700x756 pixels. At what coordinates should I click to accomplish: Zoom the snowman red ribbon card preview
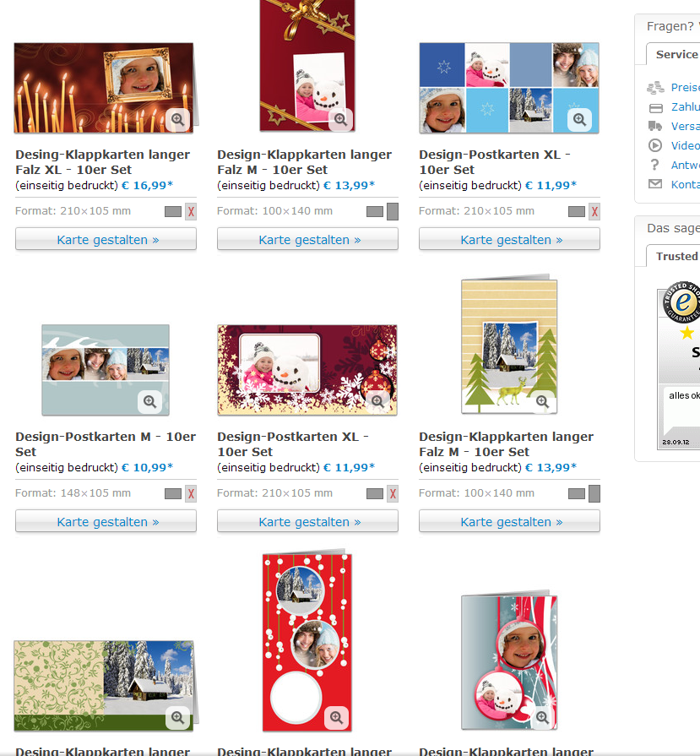(x=340, y=120)
